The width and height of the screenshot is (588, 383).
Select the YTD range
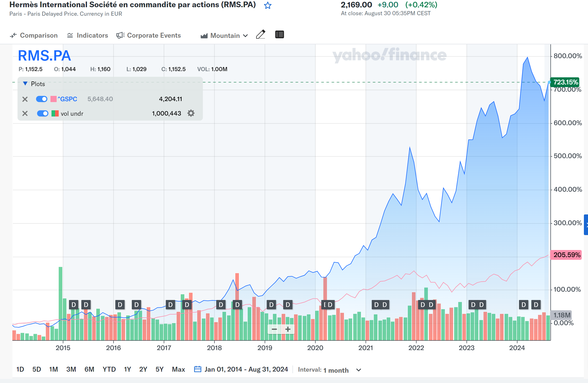pos(109,369)
